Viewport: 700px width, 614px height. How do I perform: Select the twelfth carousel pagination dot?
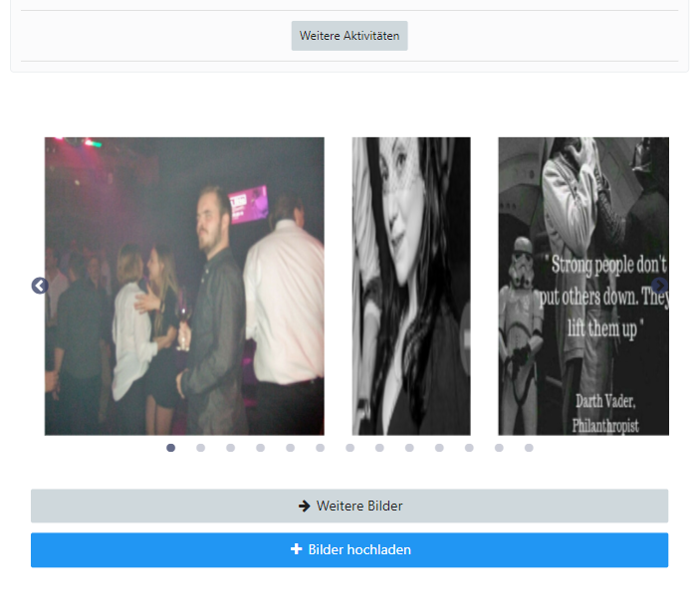pos(499,448)
